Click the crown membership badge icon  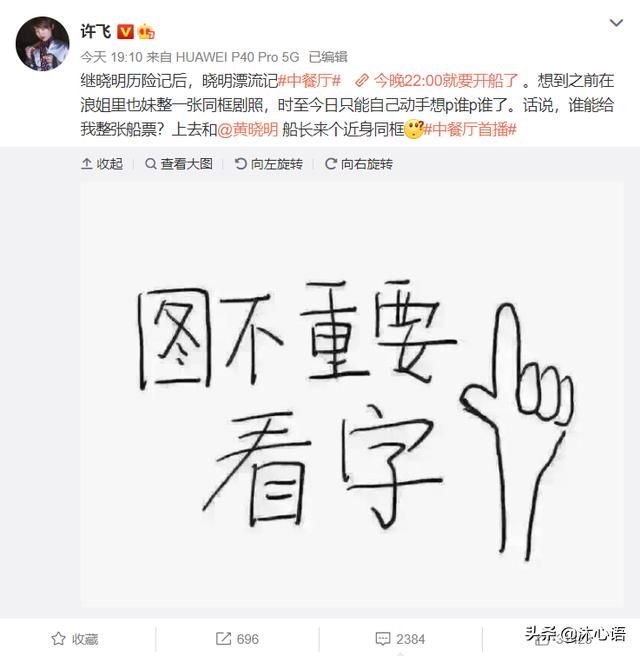point(146,32)
